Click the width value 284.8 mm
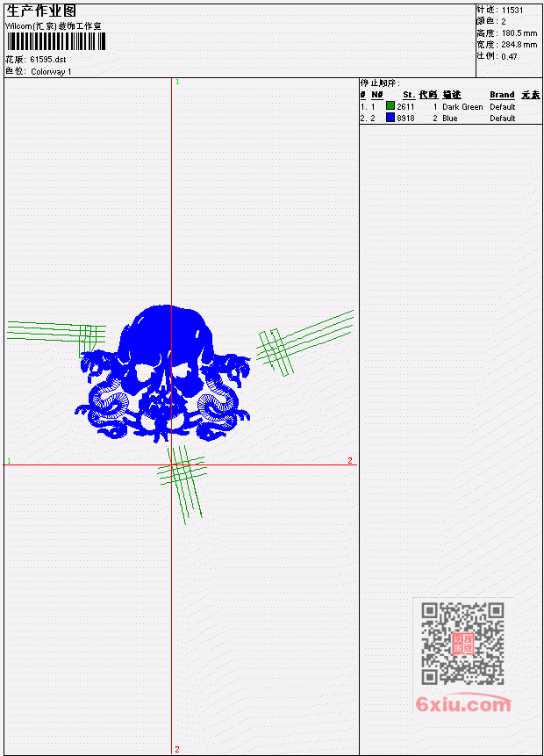This screenshot has width=544, height=756. pyautogui.click(x=519, y=45)
